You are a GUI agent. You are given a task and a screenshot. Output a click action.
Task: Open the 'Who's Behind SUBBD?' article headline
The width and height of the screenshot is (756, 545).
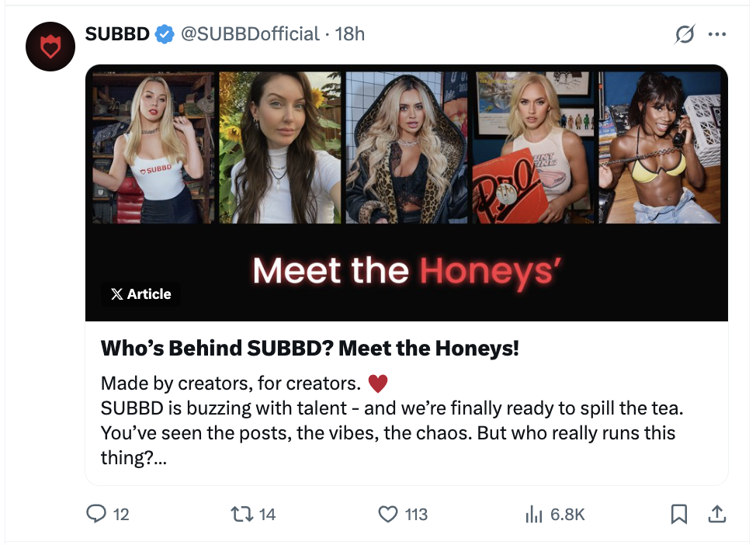(x=310, y=348)
